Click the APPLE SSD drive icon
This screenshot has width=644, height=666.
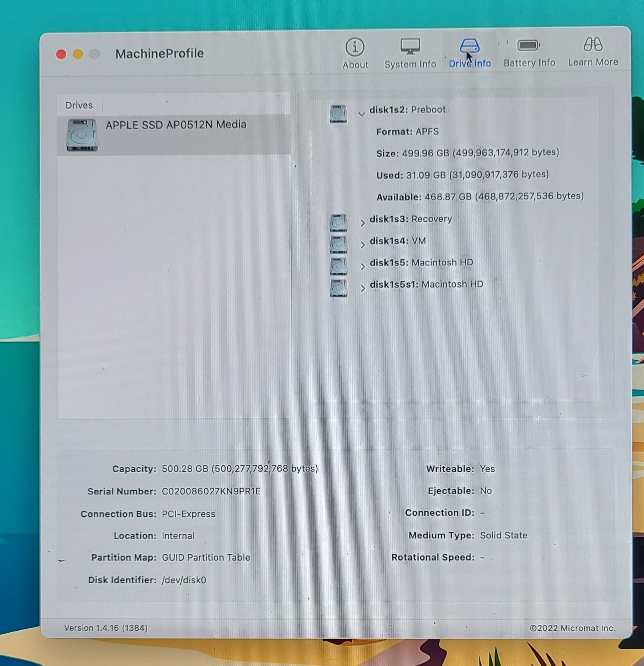click(x=82, y=135)
